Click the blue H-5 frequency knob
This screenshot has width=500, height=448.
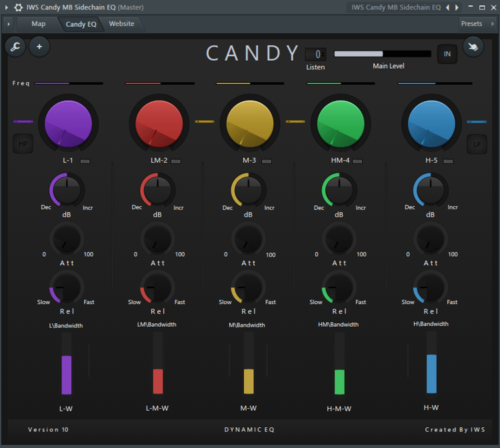[x=431, y=124]
